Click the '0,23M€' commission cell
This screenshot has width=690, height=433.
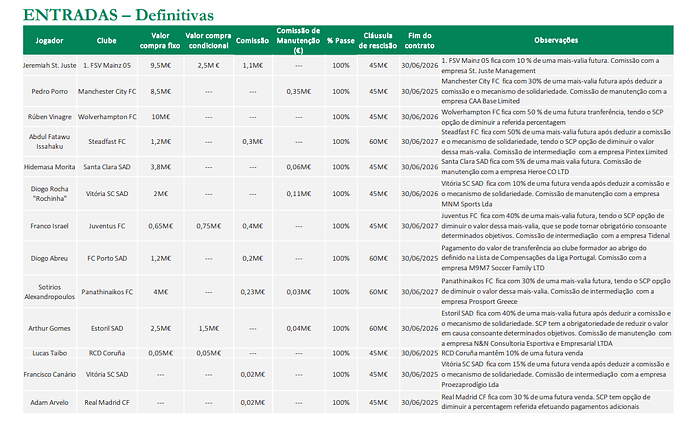(253, 292)
